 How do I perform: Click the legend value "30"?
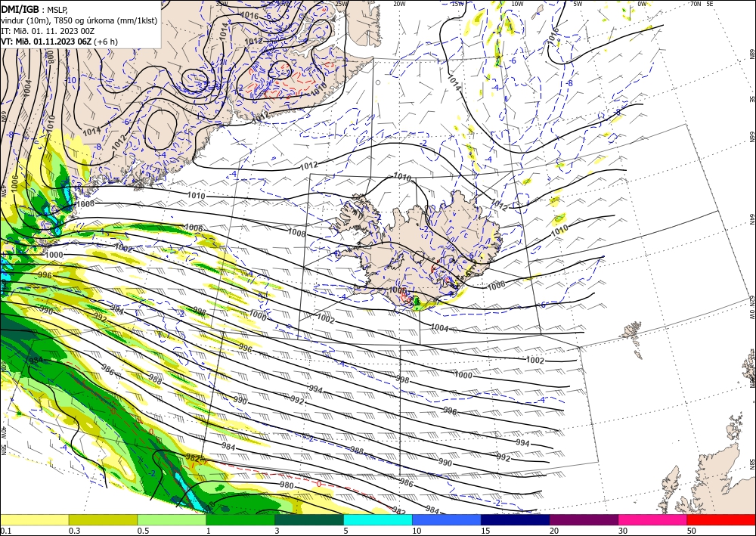coord(623,531)
